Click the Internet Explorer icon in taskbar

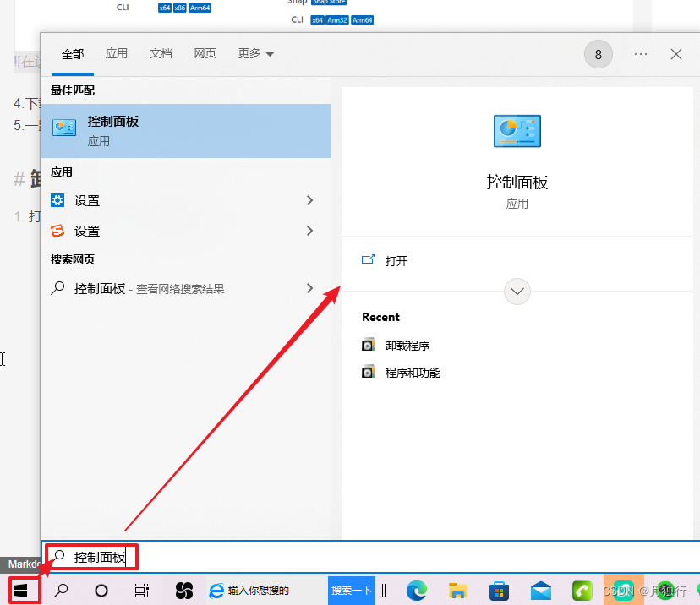(x=216, y=591)
